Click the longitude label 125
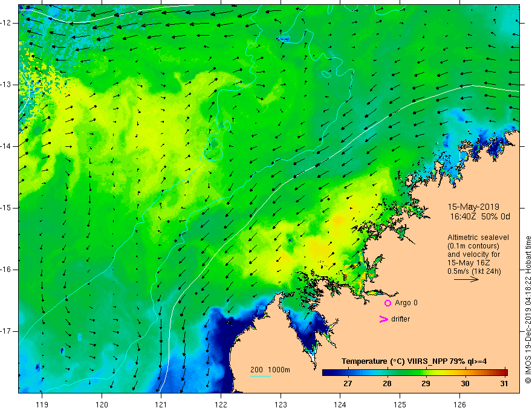 pos(400,404)
